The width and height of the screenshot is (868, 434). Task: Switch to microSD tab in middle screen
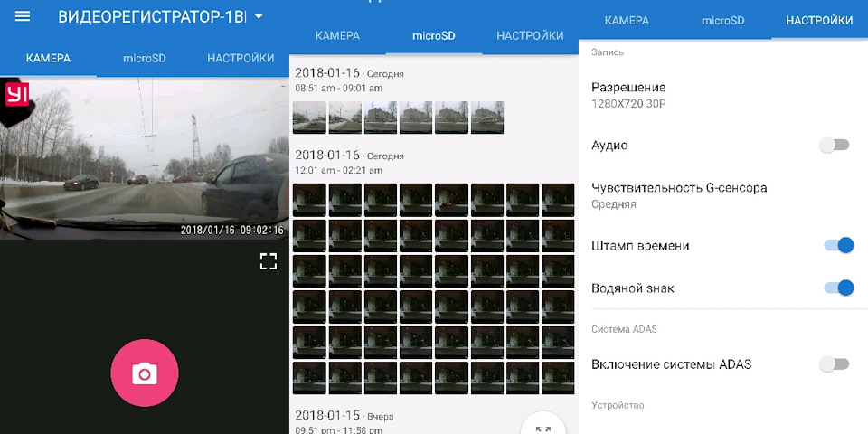coord(434,36)
